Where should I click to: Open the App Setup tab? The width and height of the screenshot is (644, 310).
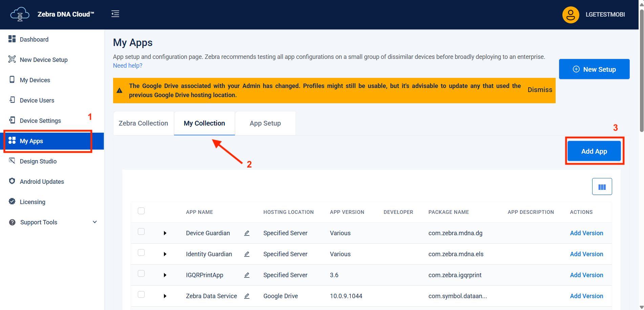point(265,123)
